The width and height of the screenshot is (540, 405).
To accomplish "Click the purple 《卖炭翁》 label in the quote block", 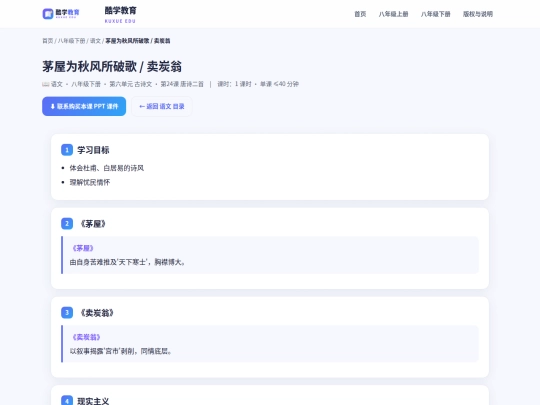I will point(86,337).
